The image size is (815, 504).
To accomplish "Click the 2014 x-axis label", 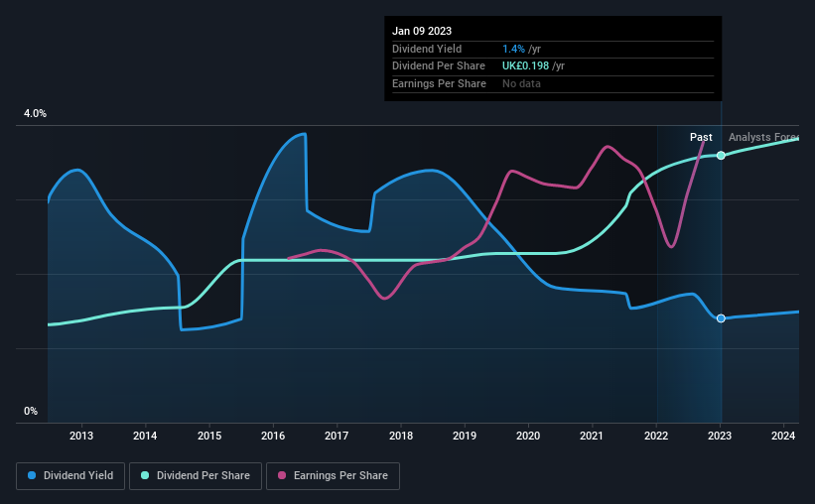I will [x=145, y=436].
